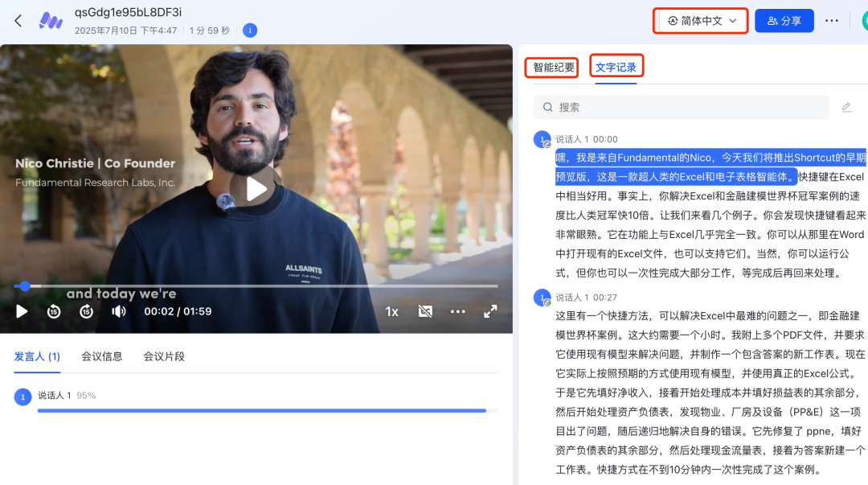Switch to the 智能纪要 tab
The height and width of the screenshot is (485, 868).
554,68
